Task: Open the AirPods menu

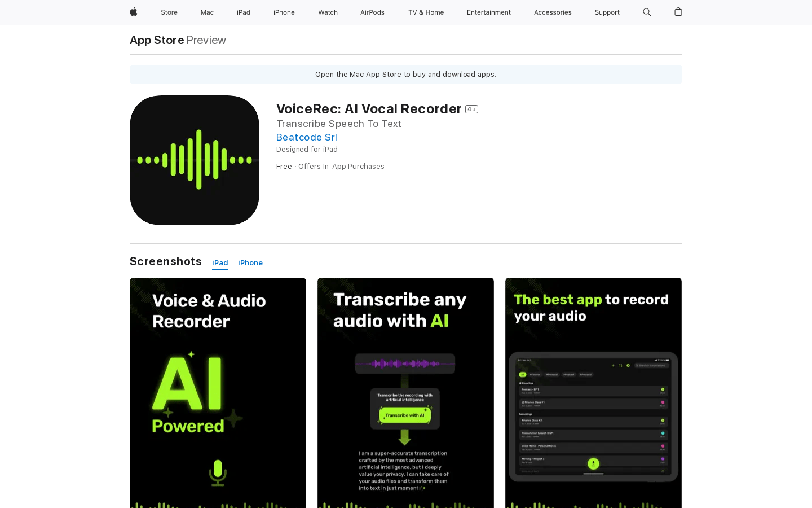Action: [x=372, y=12]
